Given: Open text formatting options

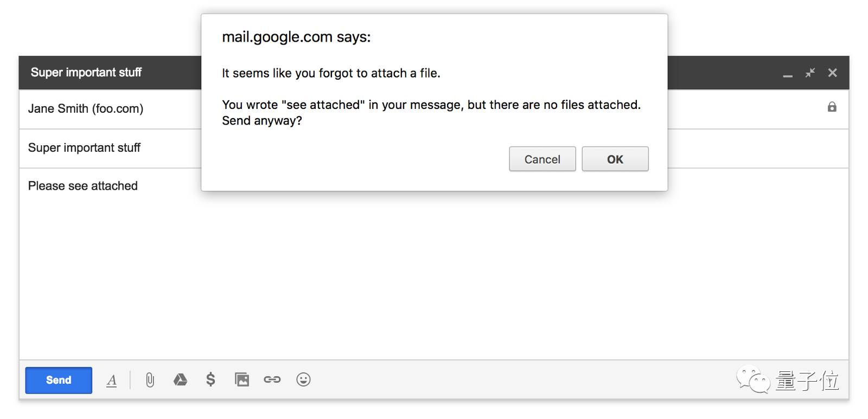Looking at the screenshot, I should point(112,380).
